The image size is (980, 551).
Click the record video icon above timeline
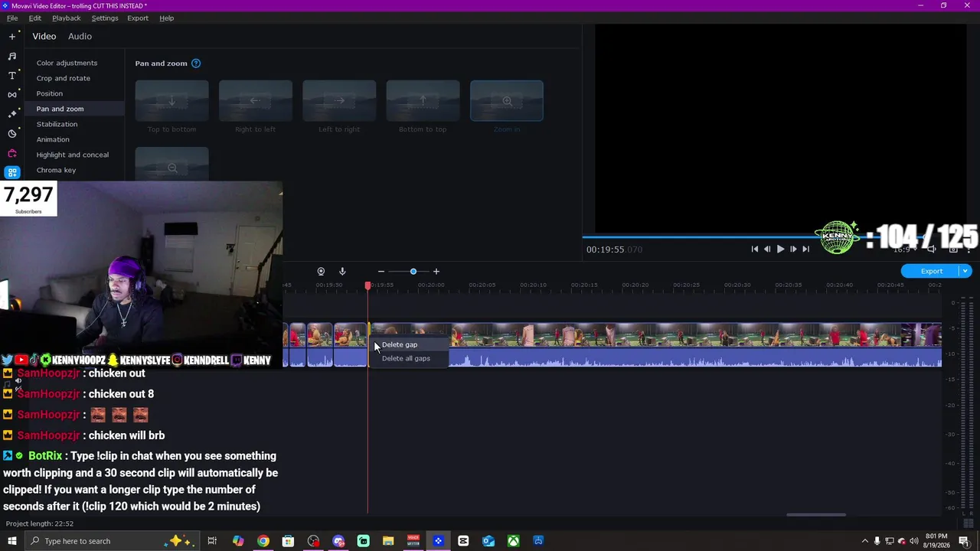[x=321, y=271]
